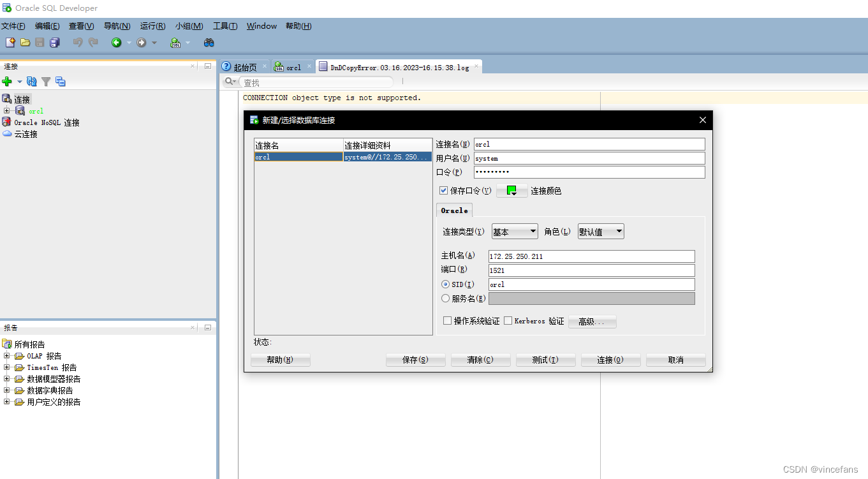The image size is (868, 479).
Task: Open Forward navigation history dropdown arrow
Action: coord(154,43)
